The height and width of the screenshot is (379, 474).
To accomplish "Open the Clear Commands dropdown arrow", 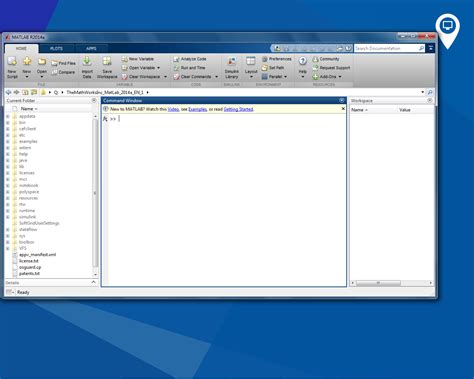I will 216,77.
